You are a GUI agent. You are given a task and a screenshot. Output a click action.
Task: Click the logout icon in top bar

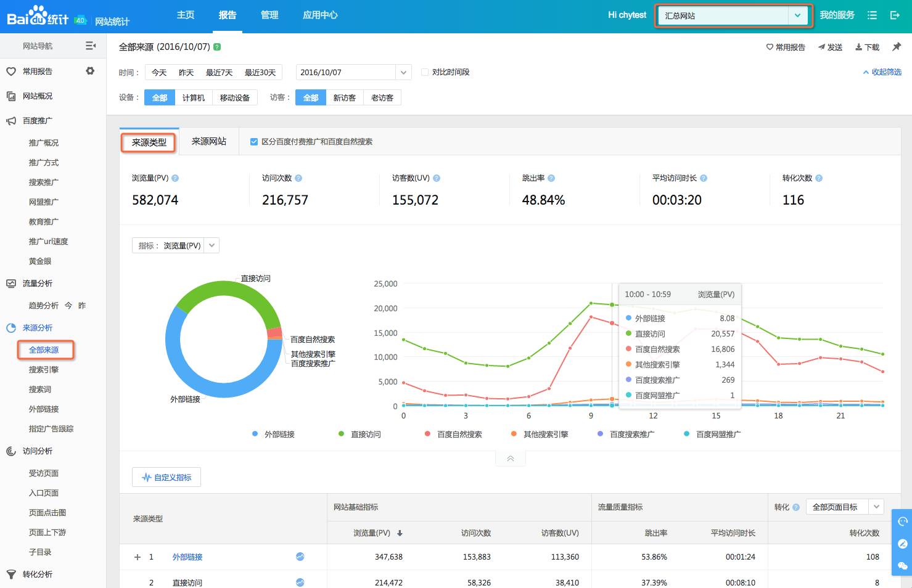tap(895, 15)
